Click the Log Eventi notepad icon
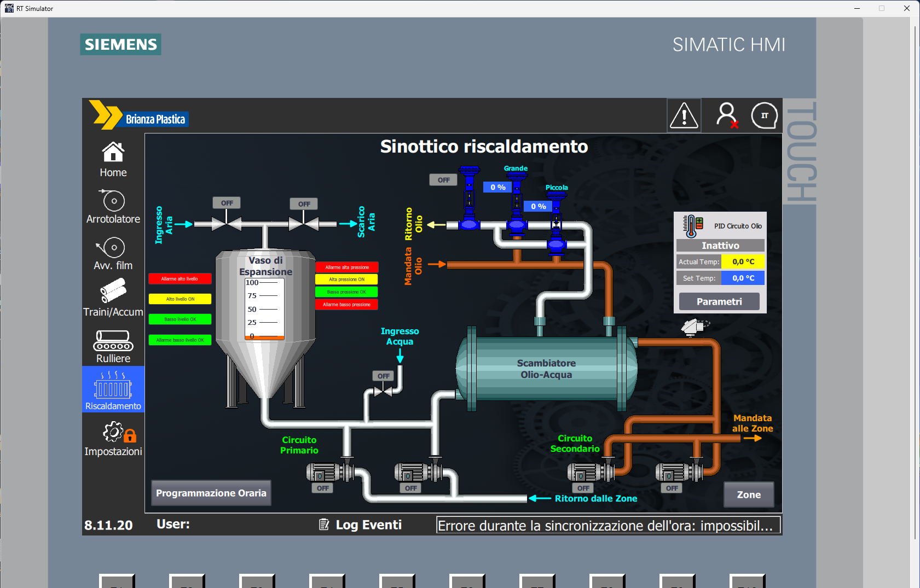 (324, 525)
